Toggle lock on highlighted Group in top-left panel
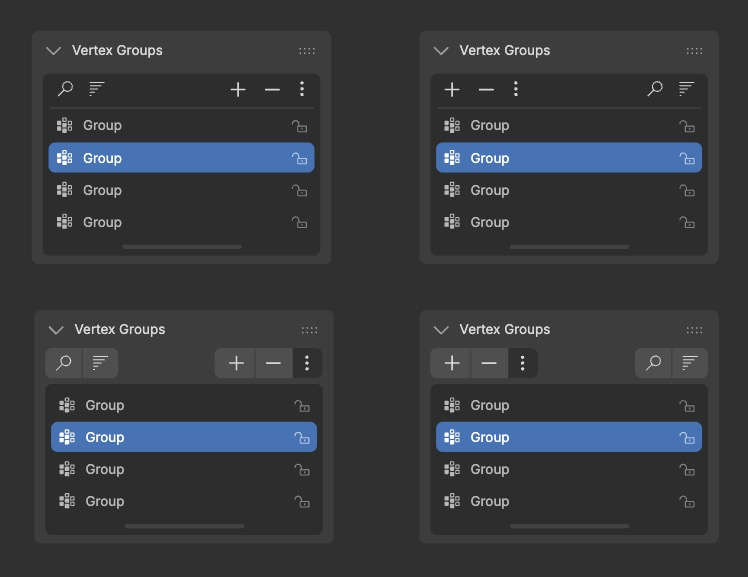Image resolution: width=748 pixels, height=577 pixels. 300,158
